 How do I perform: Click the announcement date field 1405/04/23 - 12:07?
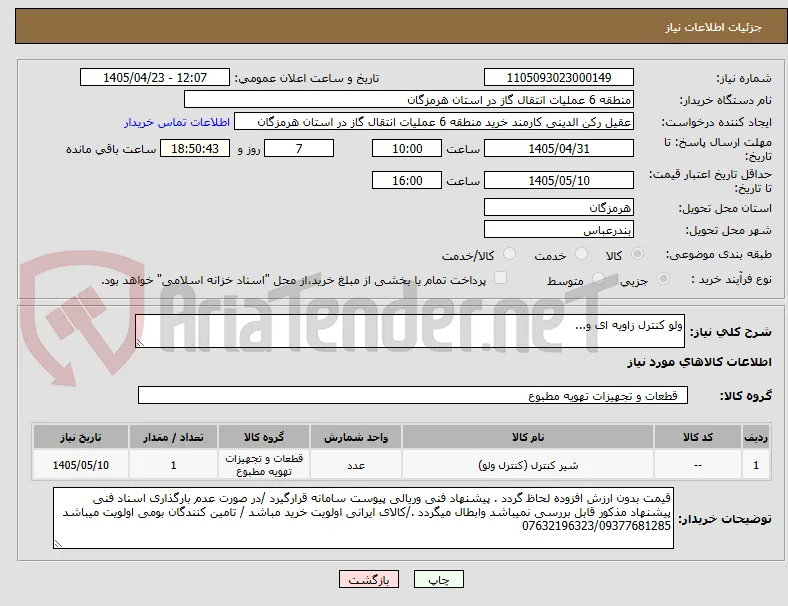155,77
